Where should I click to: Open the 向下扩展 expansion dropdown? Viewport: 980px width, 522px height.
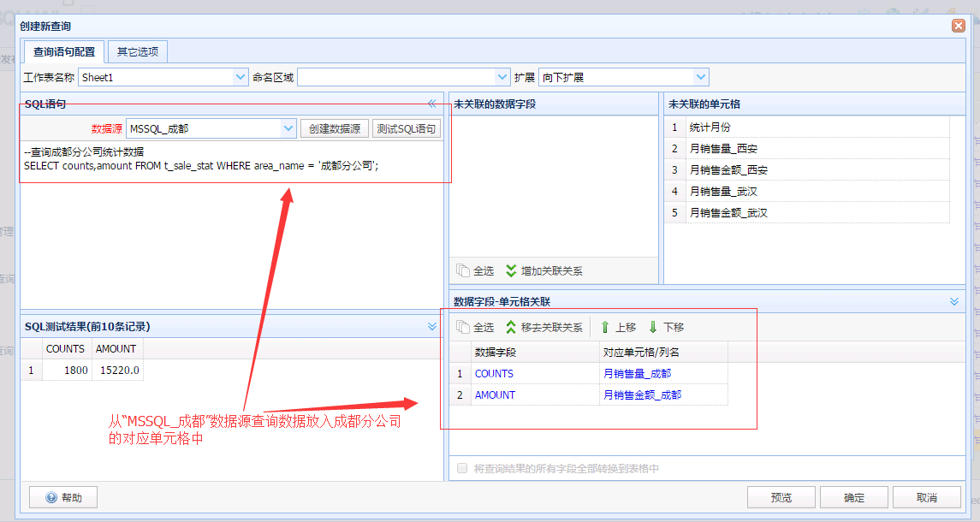(x=701, y=77)
